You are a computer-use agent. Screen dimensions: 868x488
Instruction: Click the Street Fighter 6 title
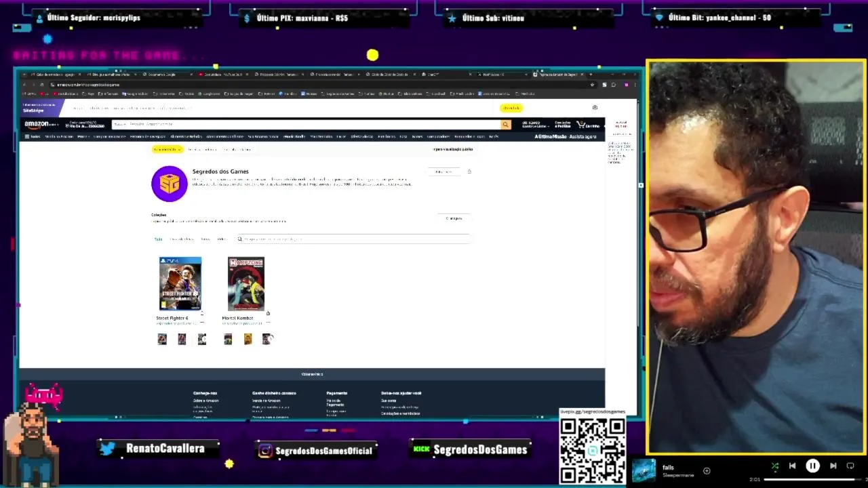[x=172, y=318]
